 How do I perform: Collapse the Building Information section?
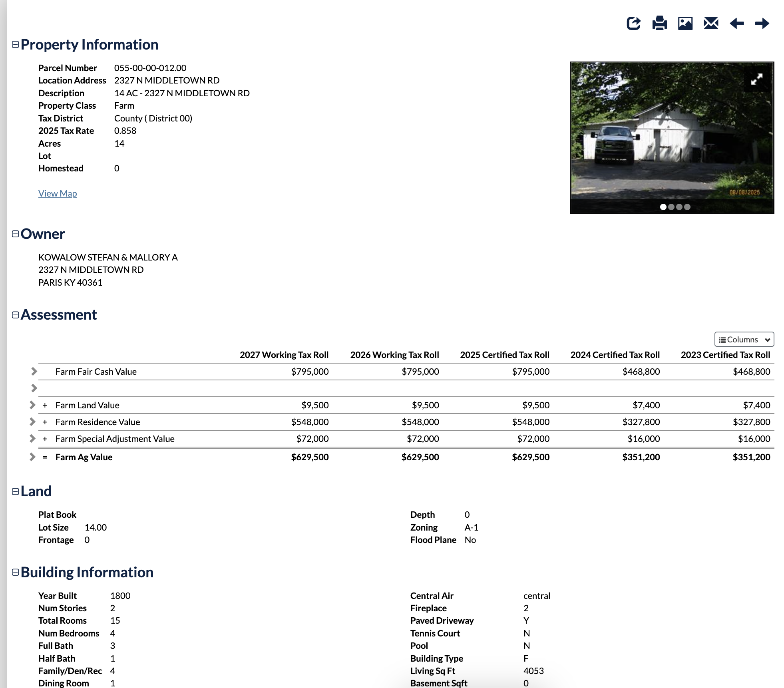(x=16, y=572)
